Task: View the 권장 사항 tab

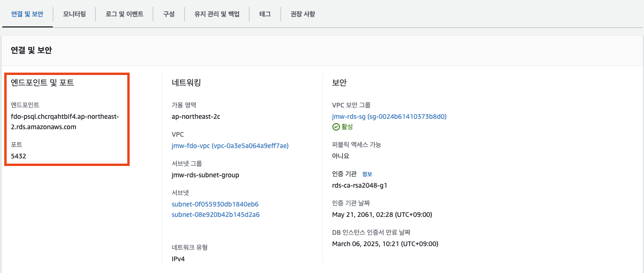Action: point(302,14)
